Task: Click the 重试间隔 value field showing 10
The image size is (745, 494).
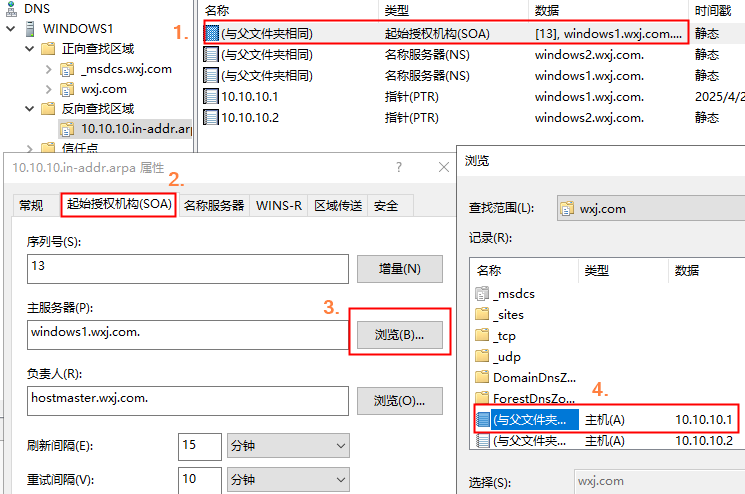Action: pos(200,480)
